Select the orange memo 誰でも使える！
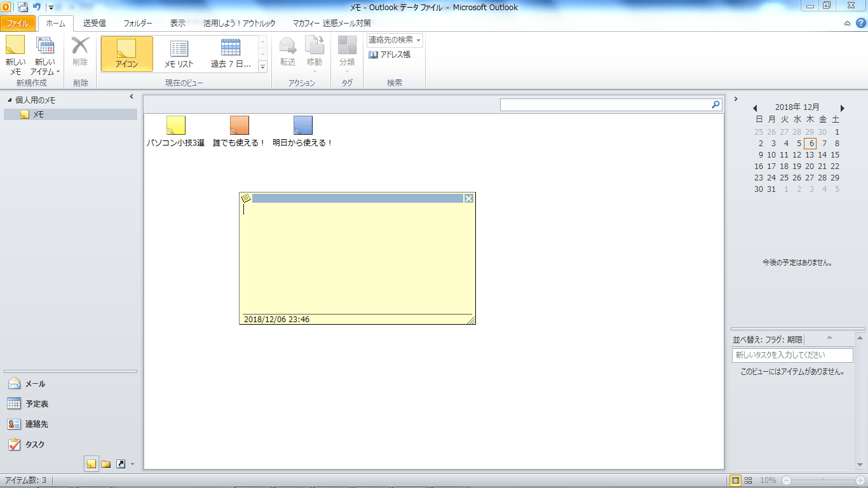 tap(240, 132)
